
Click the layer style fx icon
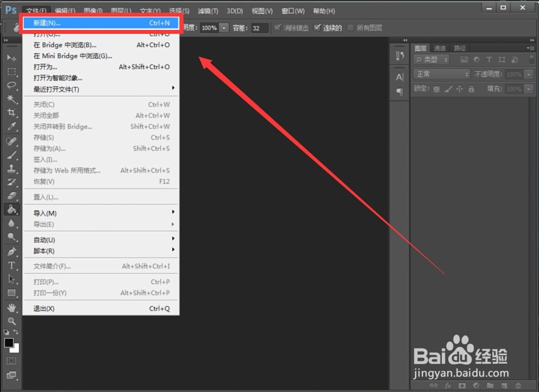[x=448, y=385]
